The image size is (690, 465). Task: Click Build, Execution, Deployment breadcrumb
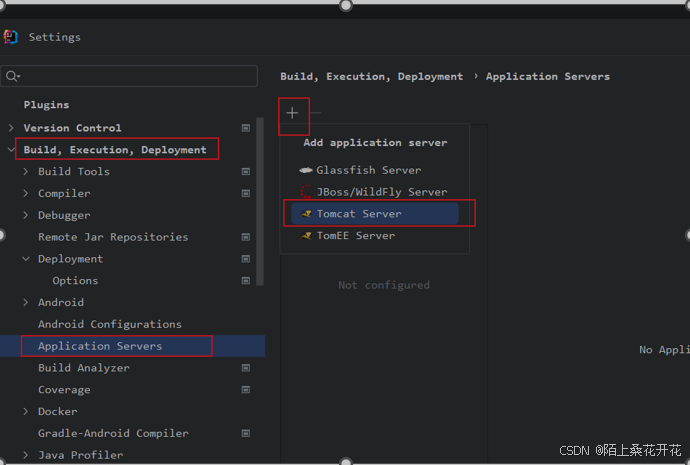(x=372, y=77)
